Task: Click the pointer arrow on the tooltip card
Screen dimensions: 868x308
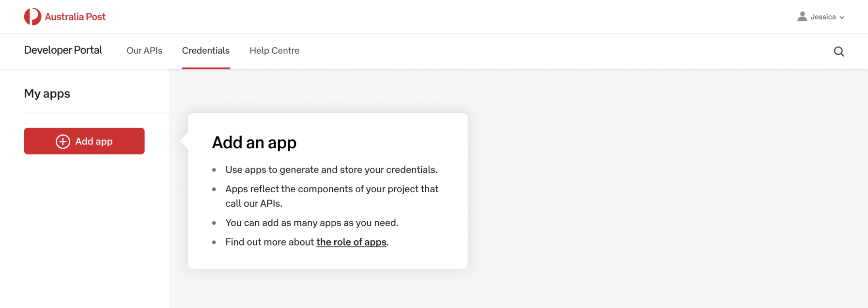Action: coord(184,141)
